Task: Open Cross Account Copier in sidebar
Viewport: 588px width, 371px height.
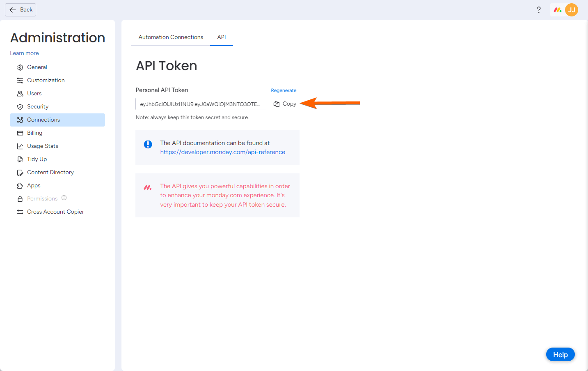Action: (55, 212)
